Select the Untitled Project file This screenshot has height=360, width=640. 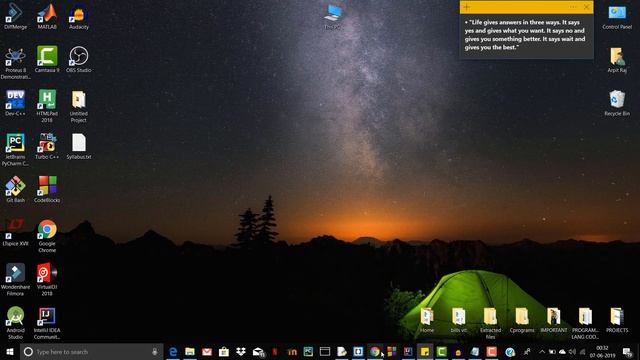78,106
